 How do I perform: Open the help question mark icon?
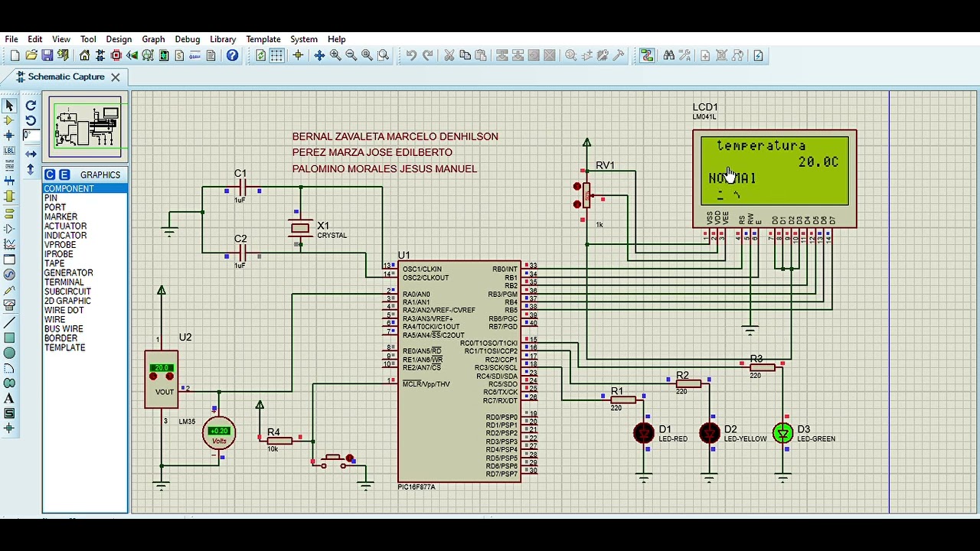(233, 55)
